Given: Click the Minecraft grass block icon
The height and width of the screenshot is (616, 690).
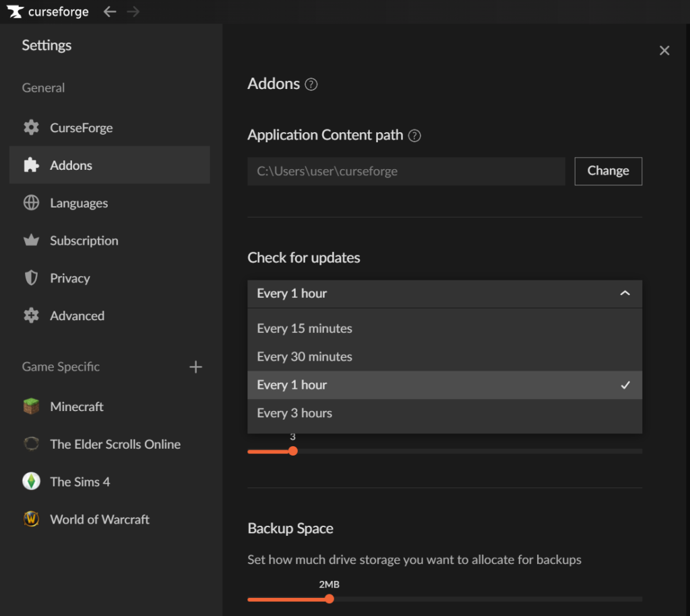Looking at the screenshot, I should pyautogui.click(x=31, y=406).
